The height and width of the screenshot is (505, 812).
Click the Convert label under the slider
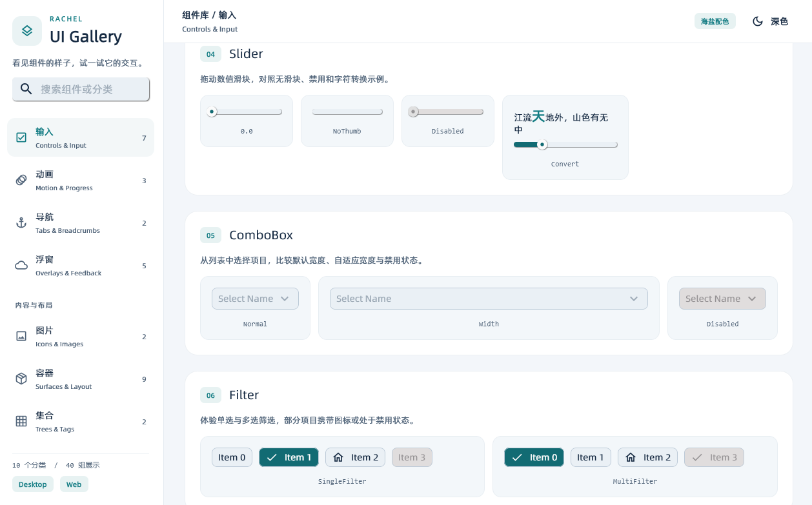[565, 164]
